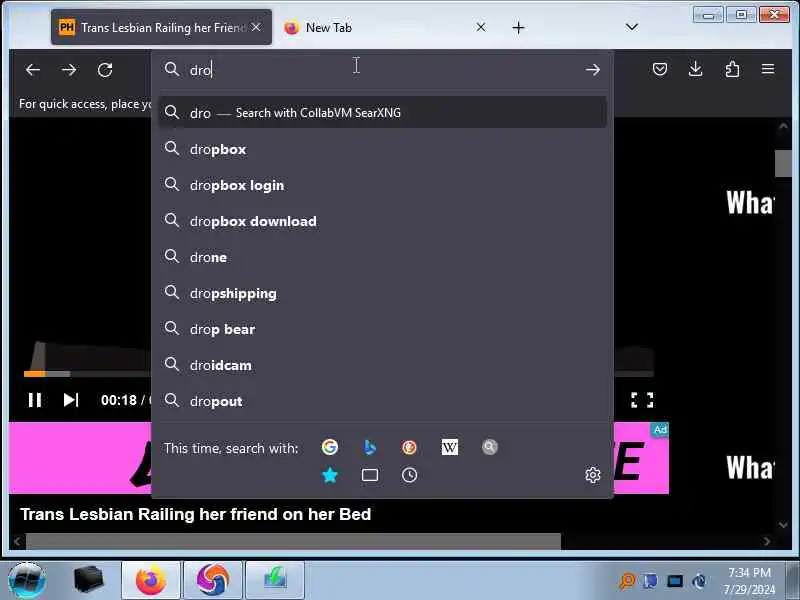Search this time with Bing

pos(369,447)
